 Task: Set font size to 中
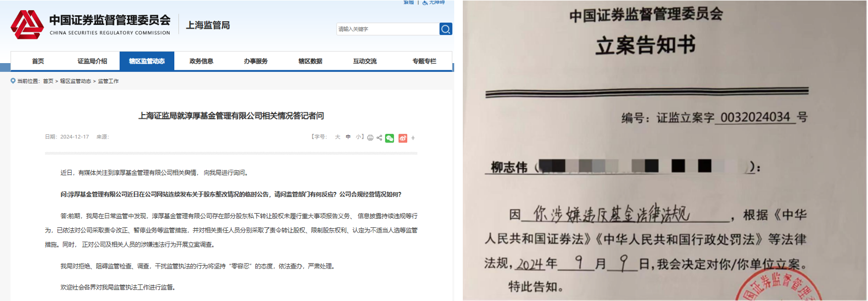(348, 137)
